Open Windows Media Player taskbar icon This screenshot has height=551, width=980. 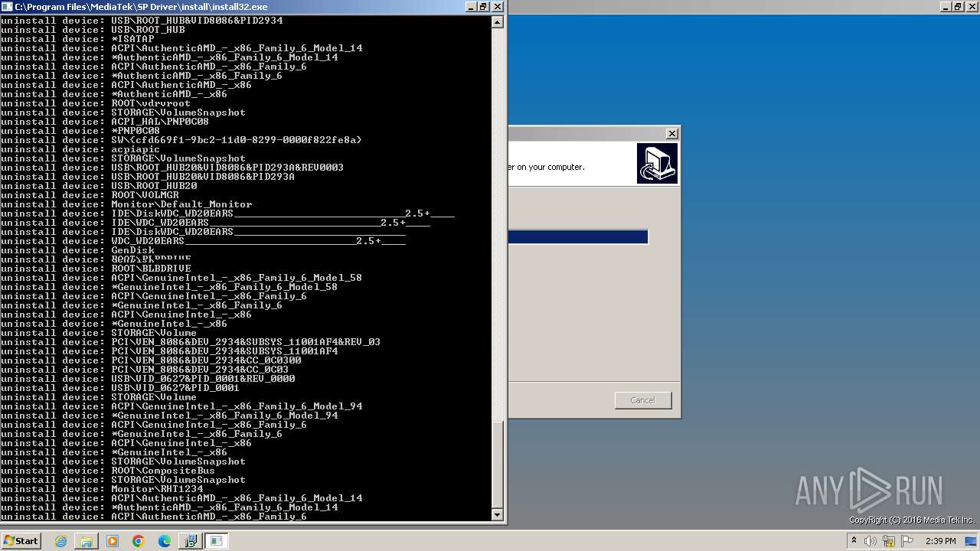pyautogui.click(x=113, y=541)
